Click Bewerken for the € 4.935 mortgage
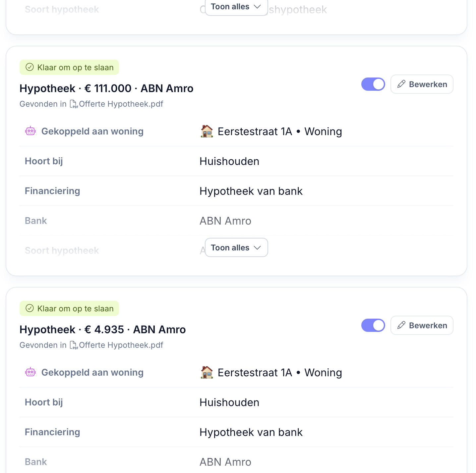476x473 pixels. click(422, 325)
